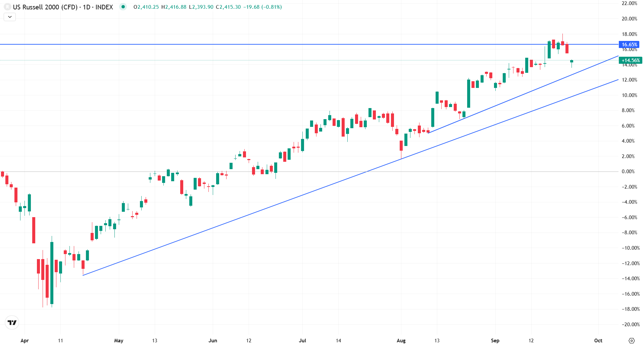Click the 0.00% level on price scale
Image resolution: width=644 pixels, height=344 pixels.
coord(628,171)
